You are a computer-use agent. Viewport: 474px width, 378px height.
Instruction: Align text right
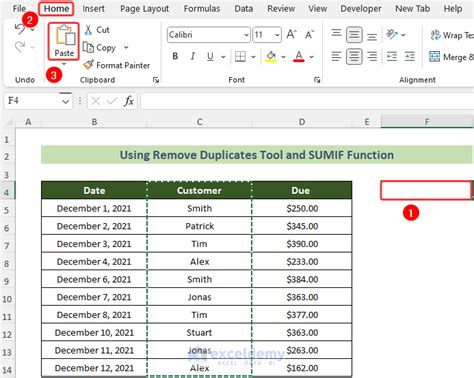372,57
